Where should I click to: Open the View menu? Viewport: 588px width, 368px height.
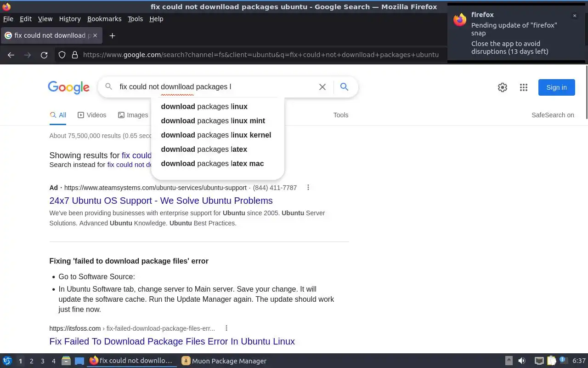click(45, 19)
